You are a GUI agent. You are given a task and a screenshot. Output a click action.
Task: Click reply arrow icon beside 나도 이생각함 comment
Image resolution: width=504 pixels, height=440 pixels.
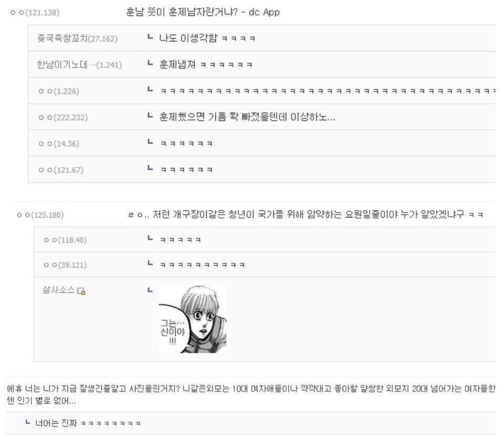point(150,37)
